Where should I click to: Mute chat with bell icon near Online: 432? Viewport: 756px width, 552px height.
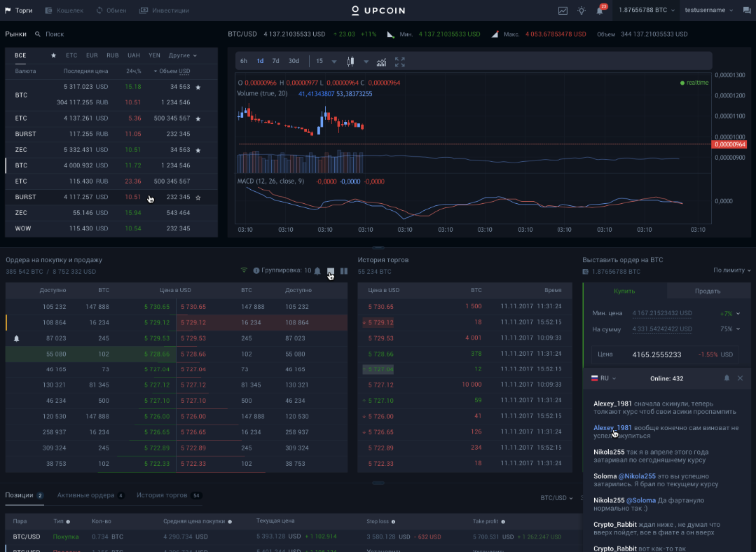tap(727, 378)
